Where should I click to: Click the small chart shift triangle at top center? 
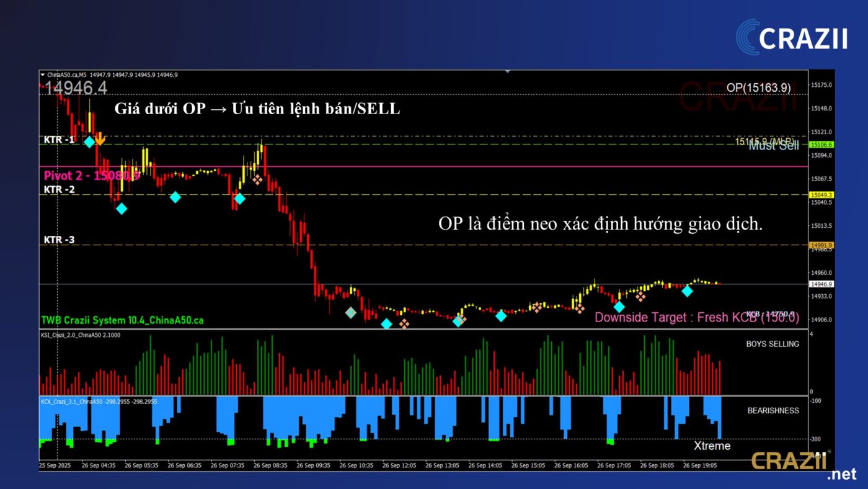point(508,72)
